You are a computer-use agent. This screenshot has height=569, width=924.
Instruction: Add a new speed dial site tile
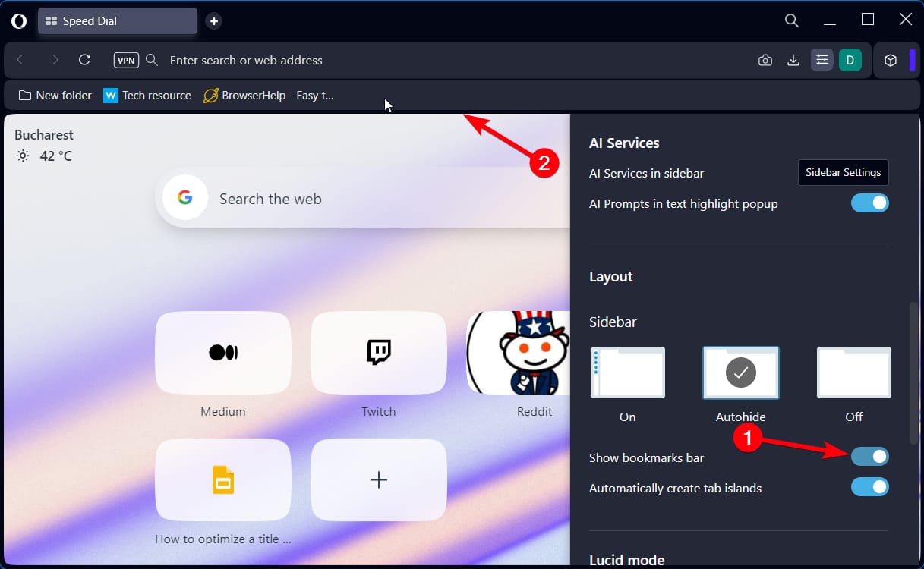pos(379,480)
